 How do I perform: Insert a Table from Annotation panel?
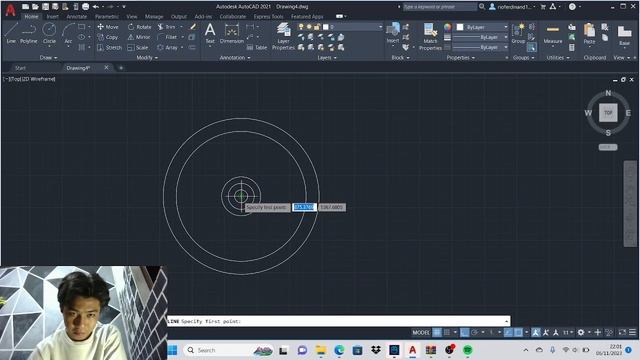point(257,48)
